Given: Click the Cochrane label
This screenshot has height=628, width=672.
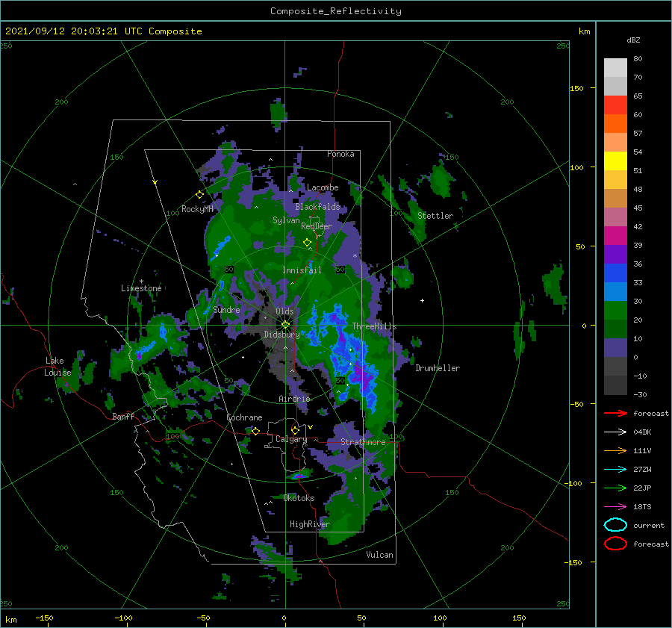Looking at the screenshot, I should (244, 417).
